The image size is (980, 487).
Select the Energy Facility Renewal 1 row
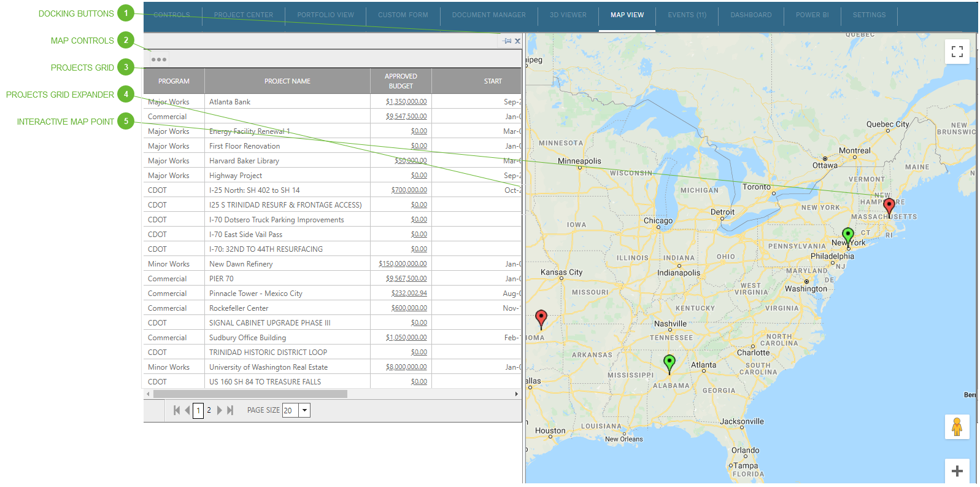(333, 131)
